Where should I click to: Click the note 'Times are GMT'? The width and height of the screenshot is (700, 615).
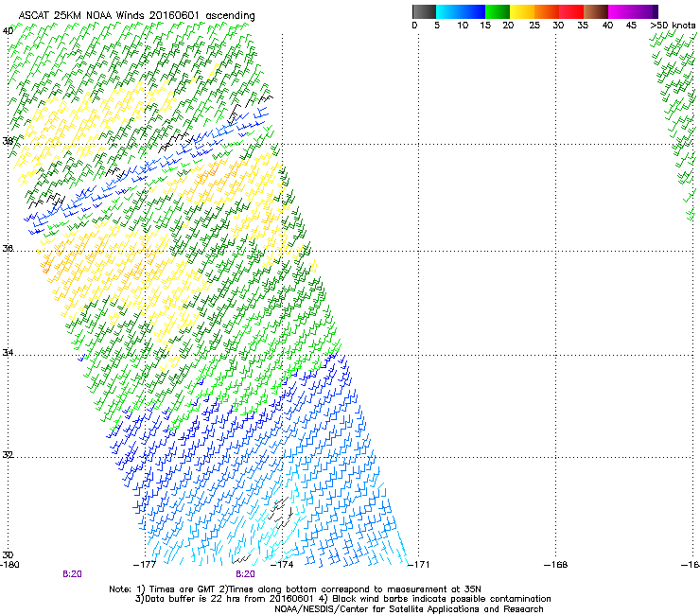(x=182, y=589)
